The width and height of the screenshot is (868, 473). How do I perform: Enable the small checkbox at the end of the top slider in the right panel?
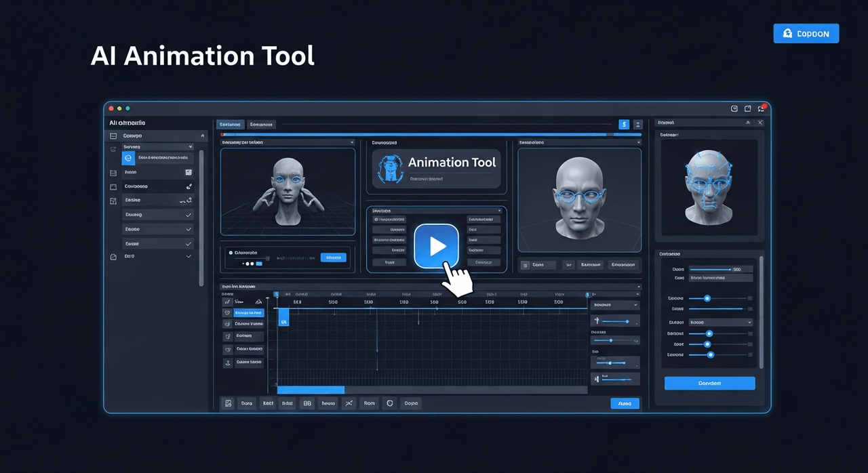(x=751, y=298)
